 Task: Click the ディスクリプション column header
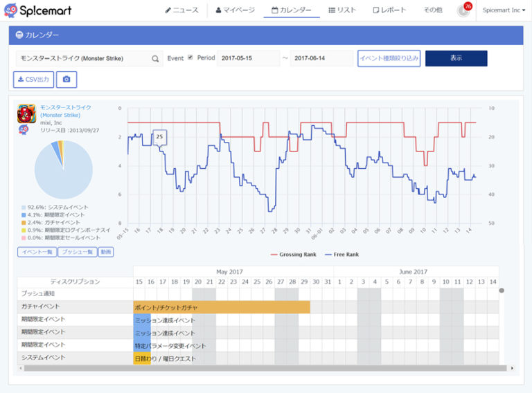[x=75, y=282]
